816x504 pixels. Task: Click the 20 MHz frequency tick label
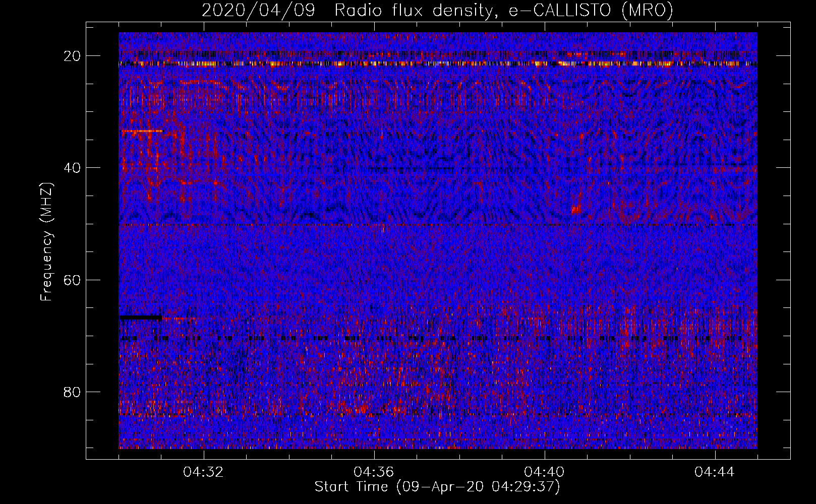[72, 56]
